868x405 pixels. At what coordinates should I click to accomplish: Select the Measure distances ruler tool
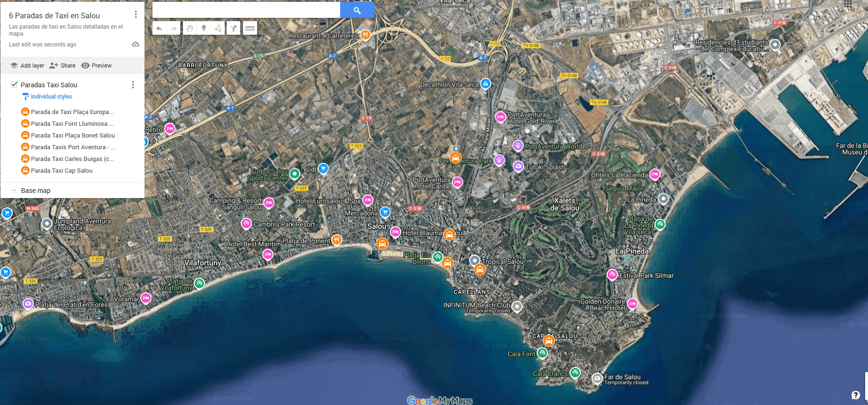pos(250,29)
